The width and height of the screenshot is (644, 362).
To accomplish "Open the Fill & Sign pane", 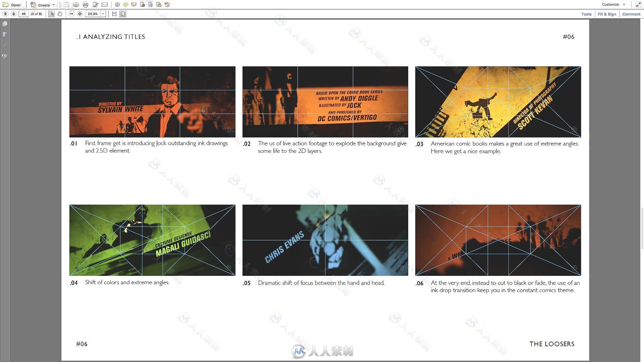I will (x=607, y=14).
